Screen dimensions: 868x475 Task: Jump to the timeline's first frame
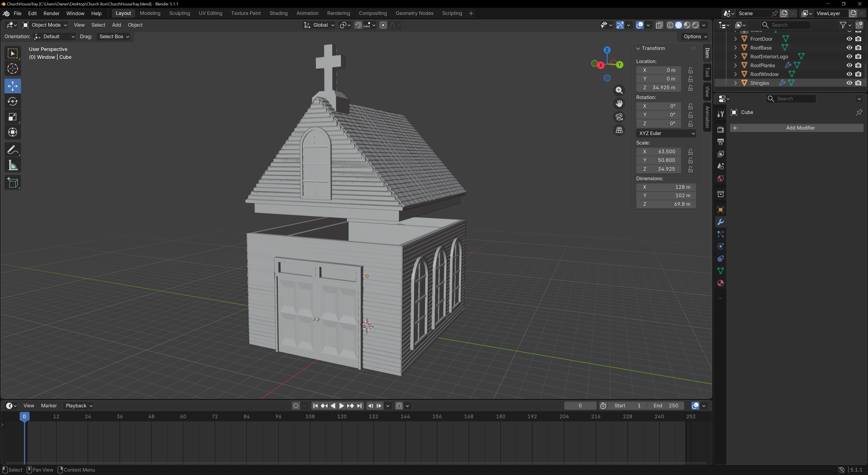tap(315, 406)
